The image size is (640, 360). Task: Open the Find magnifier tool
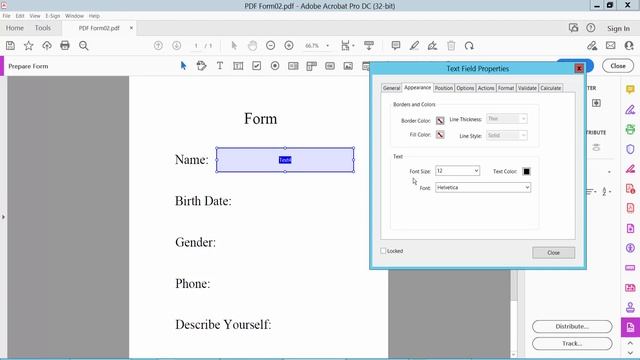84,46
